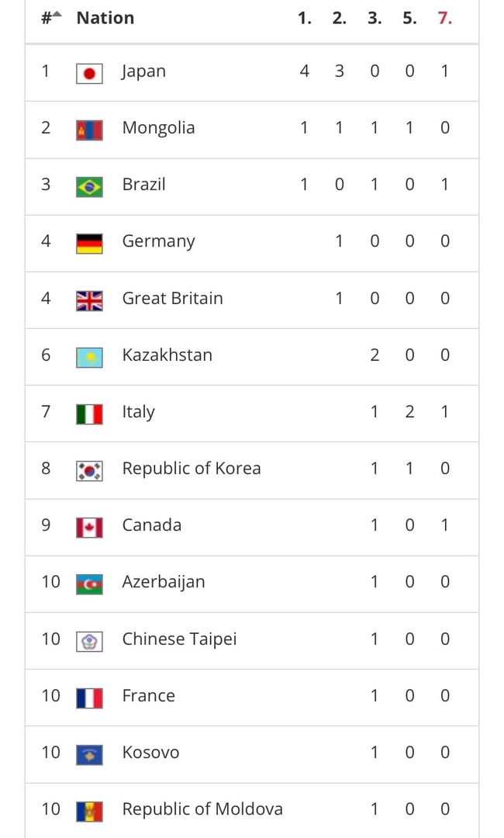Image resolution: width=504 pixels, height=838 pixels.
Task: Click the Great Britain flag icon
Action: (89, 301)
